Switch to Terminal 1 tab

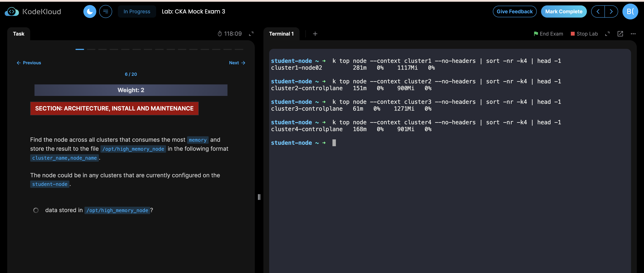pos(281,34)
